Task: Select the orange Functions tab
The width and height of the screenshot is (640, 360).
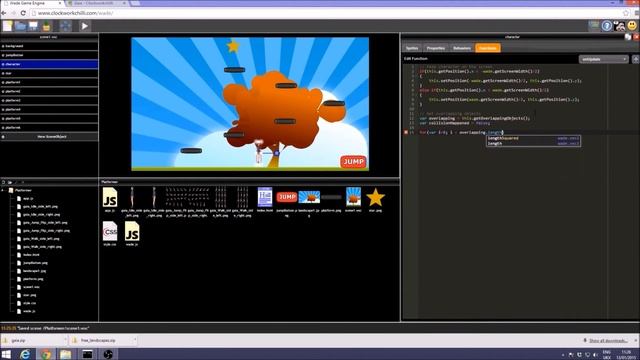Action: [488, 48]
